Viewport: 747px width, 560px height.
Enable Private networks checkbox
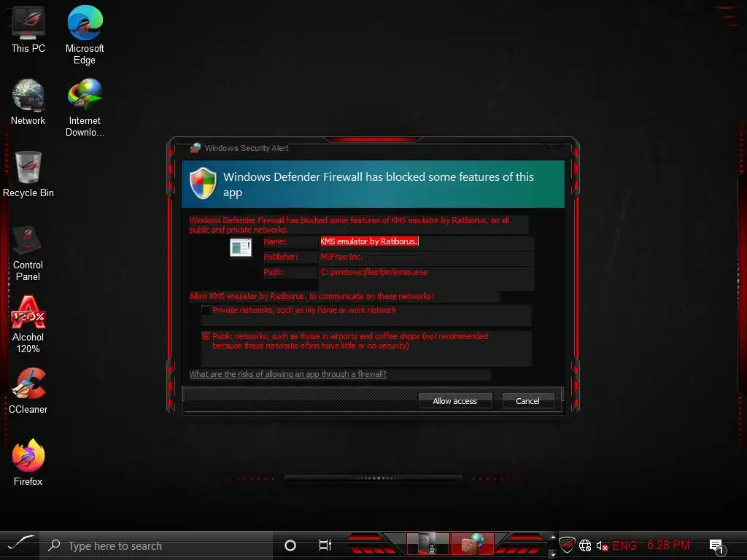(x=206, y=310)
